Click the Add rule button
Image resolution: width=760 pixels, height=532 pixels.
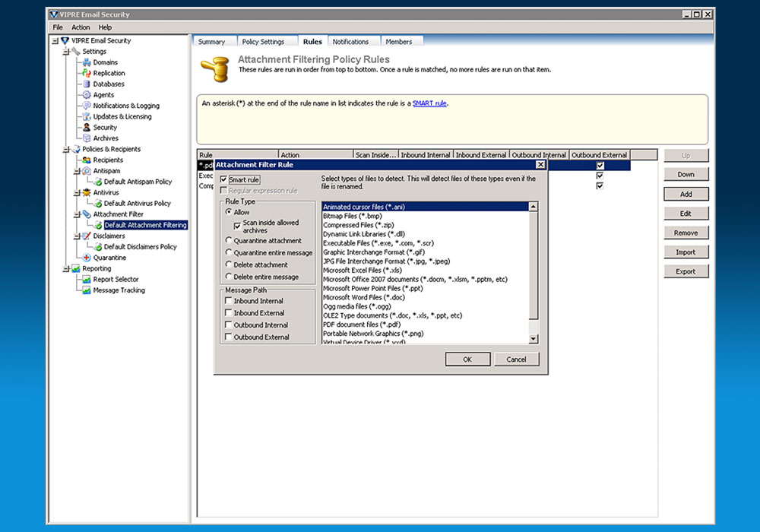[x=686, y=195]
